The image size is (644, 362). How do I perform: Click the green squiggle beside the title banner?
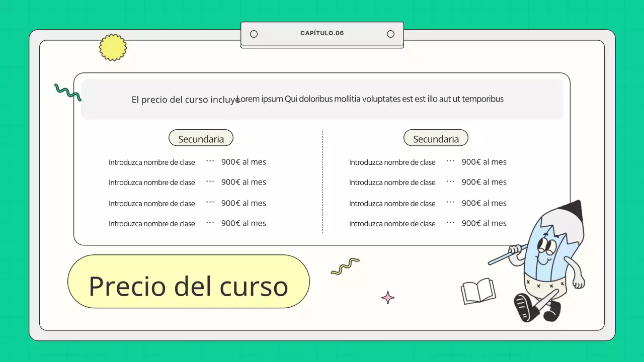click(x=346, y=266)
